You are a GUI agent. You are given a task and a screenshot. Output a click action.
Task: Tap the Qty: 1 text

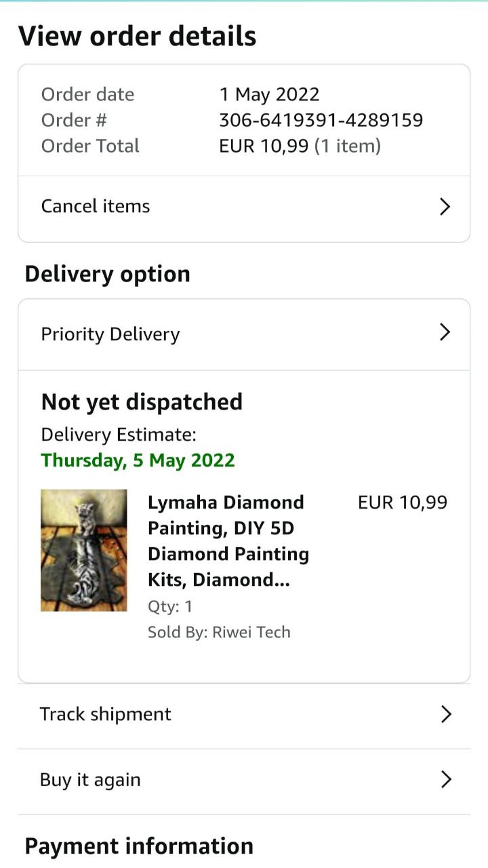pos(170,606)
